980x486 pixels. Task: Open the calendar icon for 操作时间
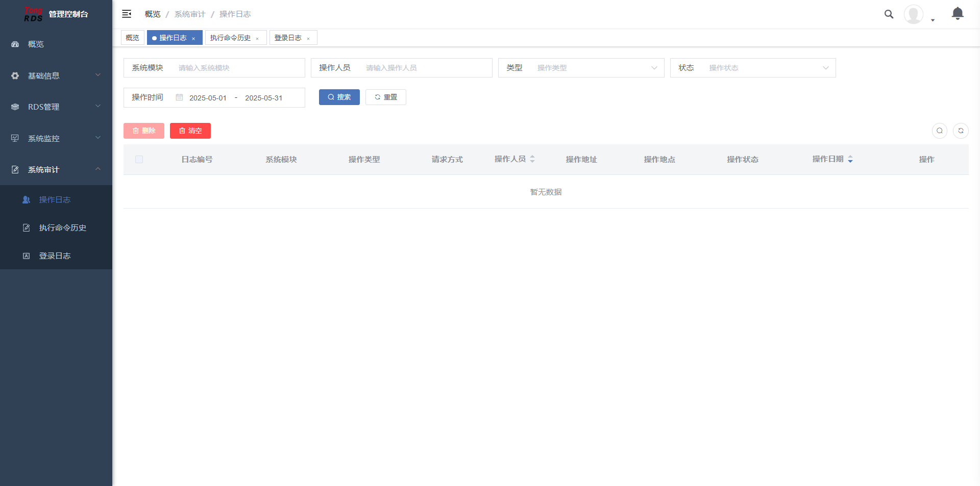[179, 97]
